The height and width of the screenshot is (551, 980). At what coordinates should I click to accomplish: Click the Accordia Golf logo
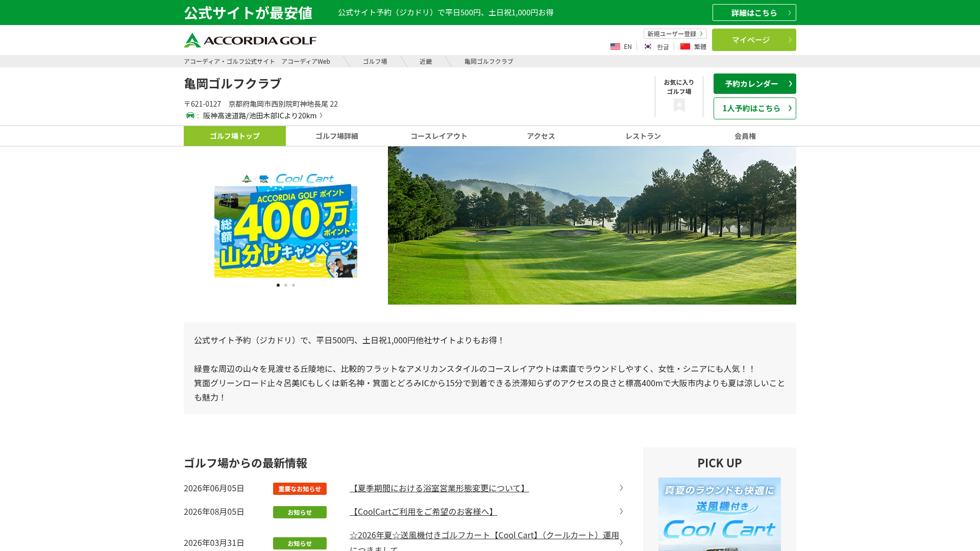pos(250,40)
